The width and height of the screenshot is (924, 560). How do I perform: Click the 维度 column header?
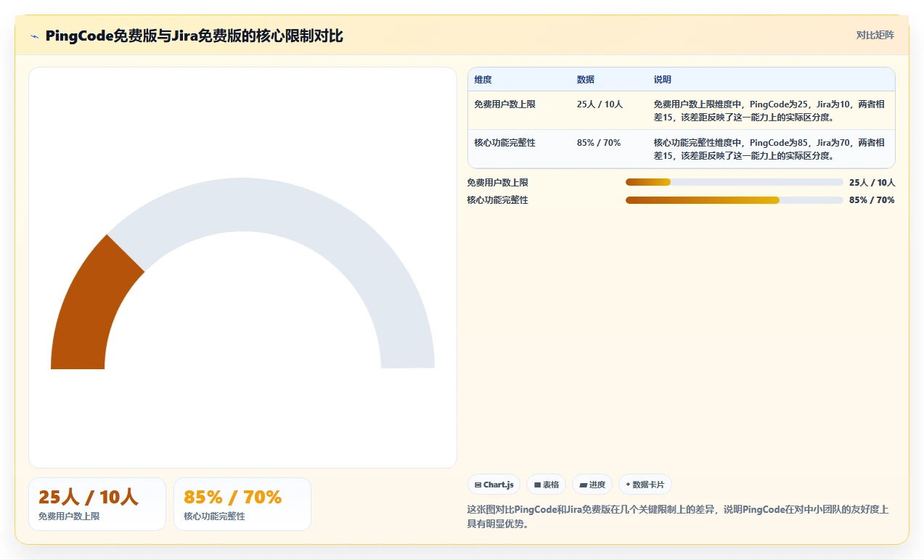pos(483,80)
